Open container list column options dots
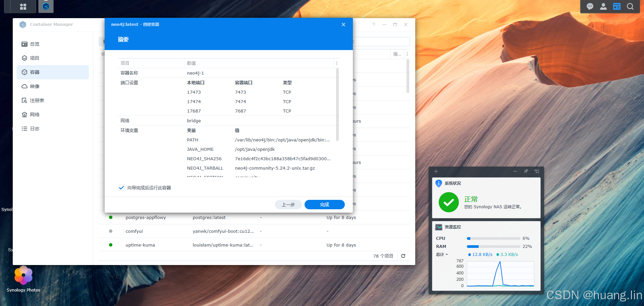 [x=407, y=54]
